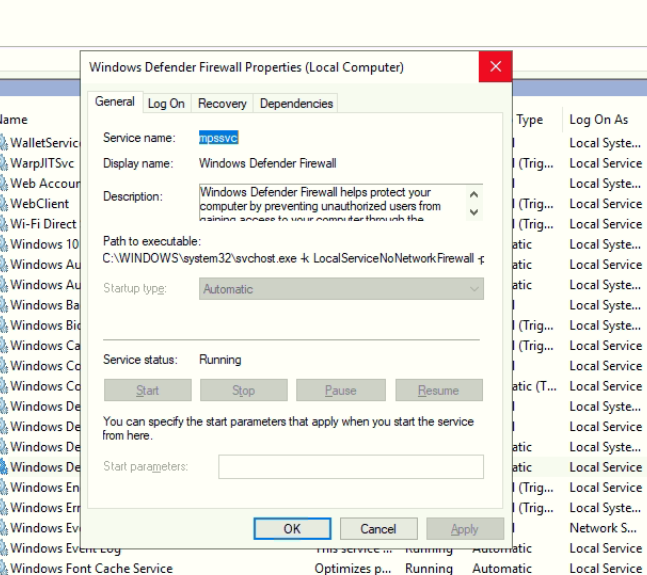Image resolution: width=647 pixels, height=575 pixels.
Task: Select the Wi-Fi Direct service name
Action: [43, 224]
